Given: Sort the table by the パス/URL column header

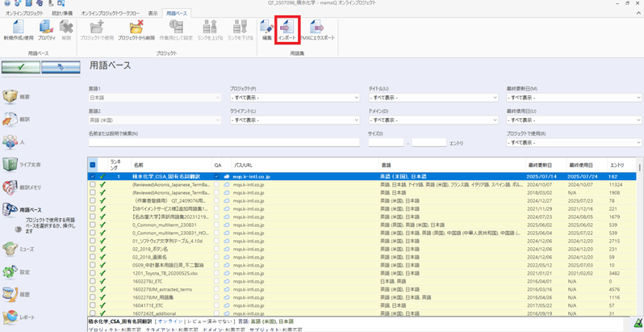Looking at the screenshot, I should click(305, 165).
